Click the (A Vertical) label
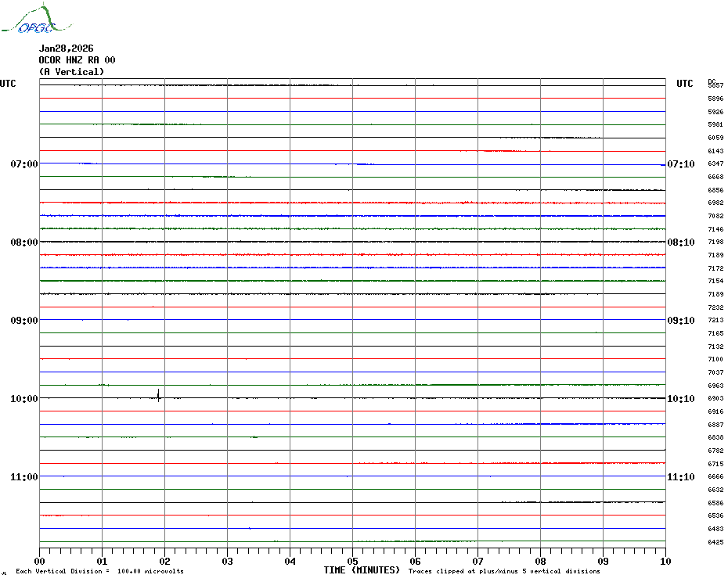 [71, 72]
